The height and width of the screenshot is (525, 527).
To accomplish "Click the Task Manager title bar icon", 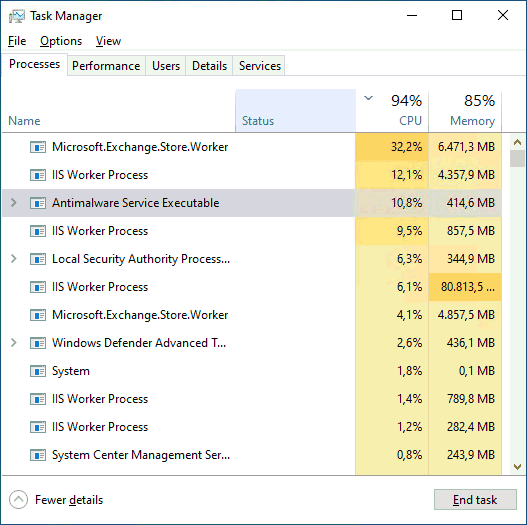I will coord(16,16).
